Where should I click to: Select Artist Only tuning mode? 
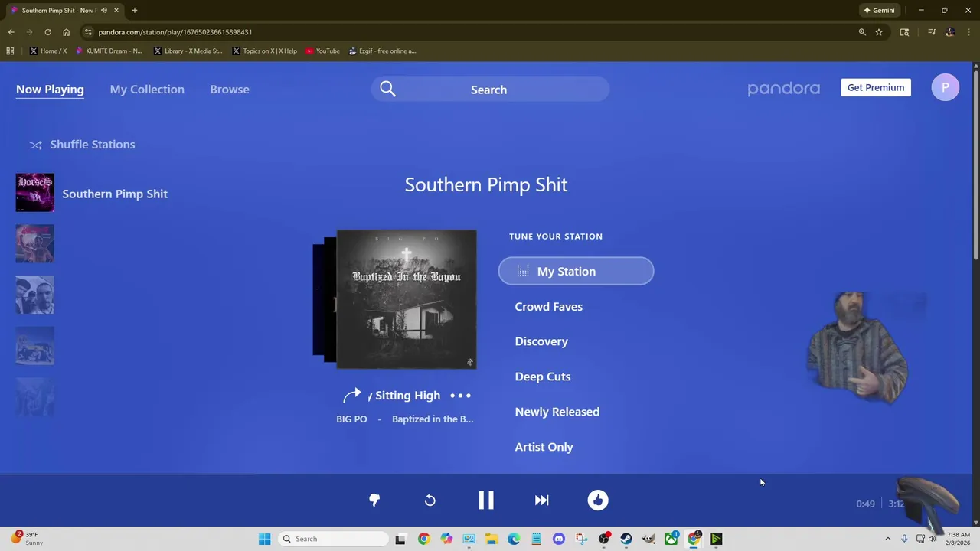click(x=544, y=447)
